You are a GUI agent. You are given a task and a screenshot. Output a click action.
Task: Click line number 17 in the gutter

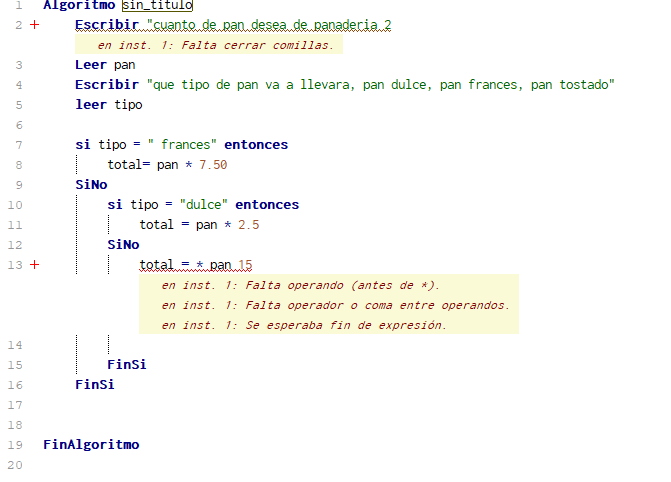coord(15,405)
